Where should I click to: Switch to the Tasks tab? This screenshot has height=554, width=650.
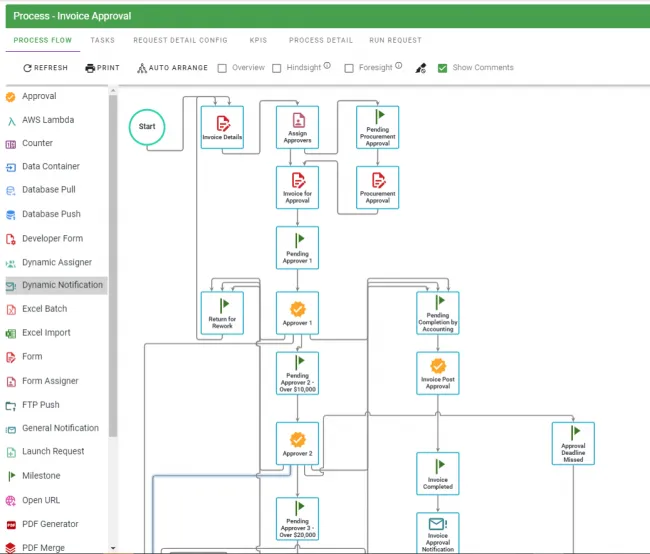tap(102, 40)
